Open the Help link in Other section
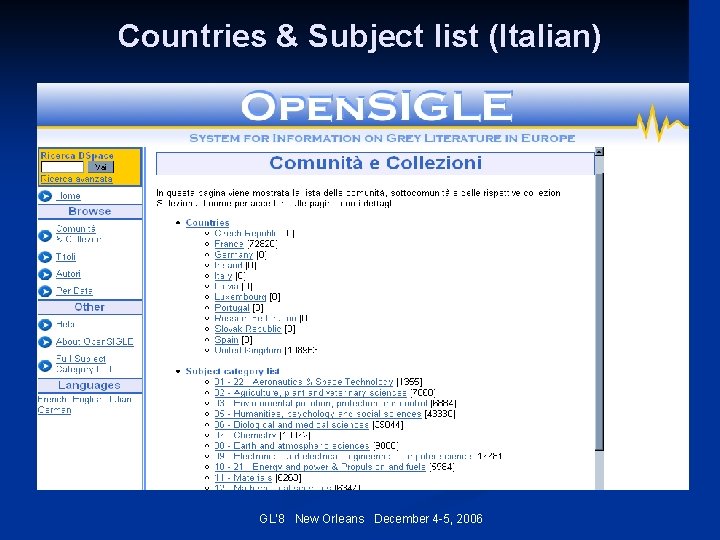The width and height of the screenshot is (720, 540). point(65,324)
